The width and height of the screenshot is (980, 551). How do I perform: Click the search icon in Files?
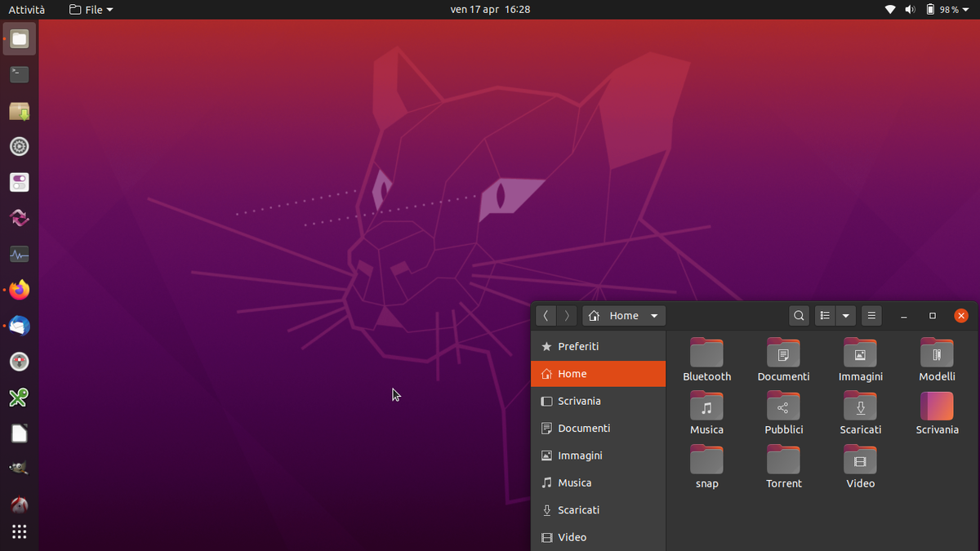tap(800, 315)
